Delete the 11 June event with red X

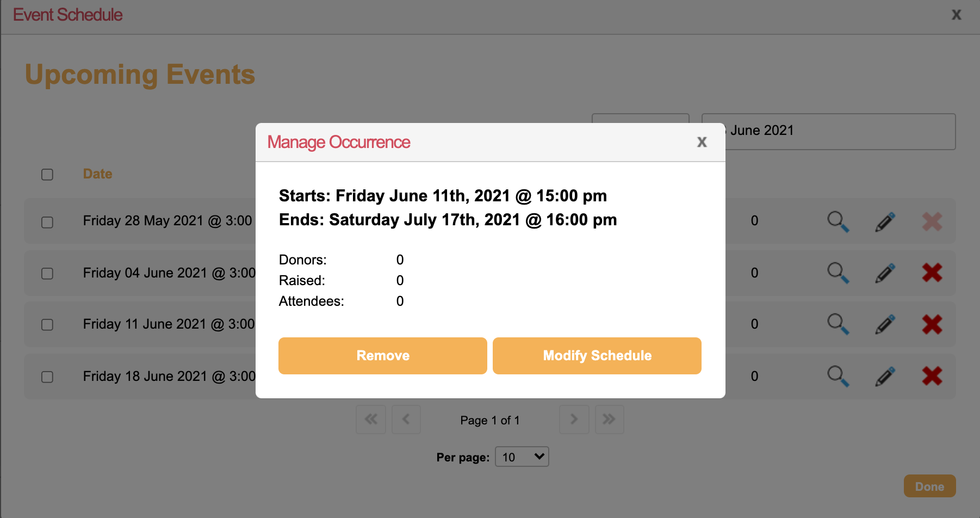click(932, 324)
